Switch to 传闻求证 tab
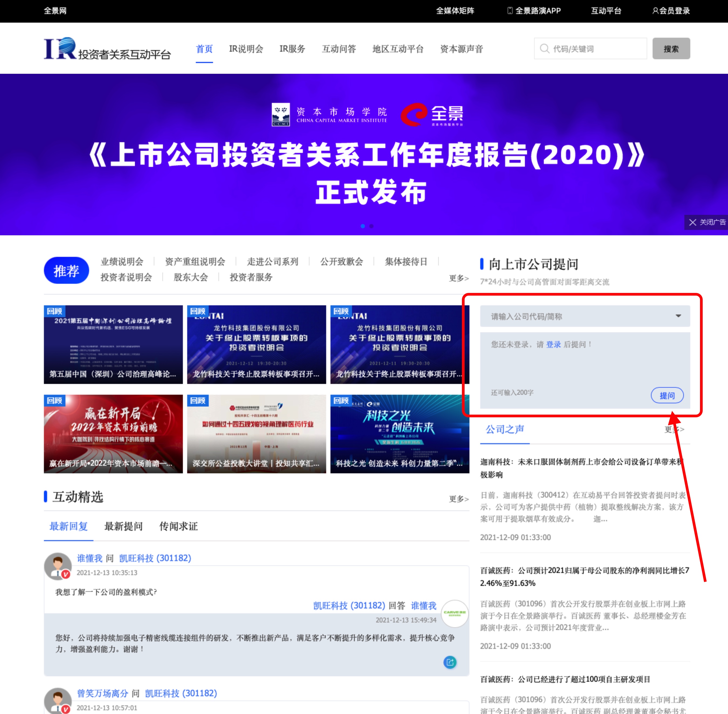The image size is (728, 714). pos(179,526)
